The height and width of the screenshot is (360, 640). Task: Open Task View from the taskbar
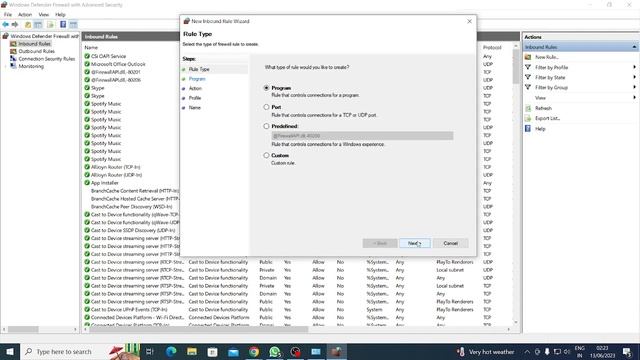150,351
